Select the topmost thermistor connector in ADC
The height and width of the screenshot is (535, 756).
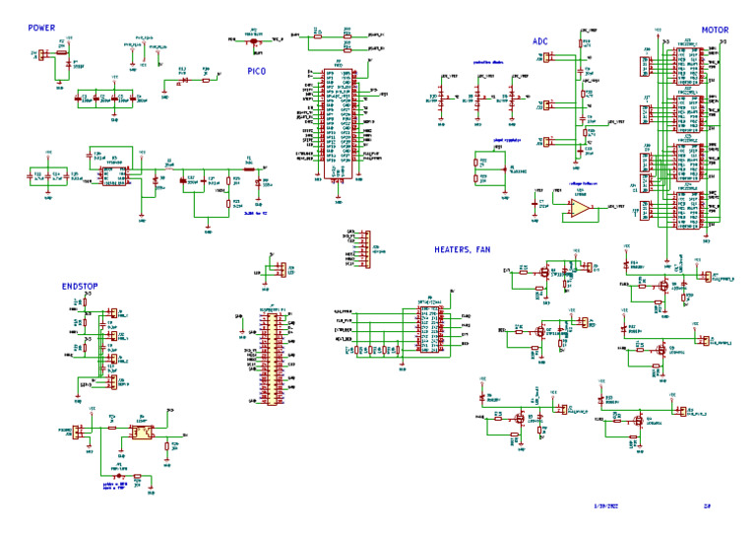point(546,57)
